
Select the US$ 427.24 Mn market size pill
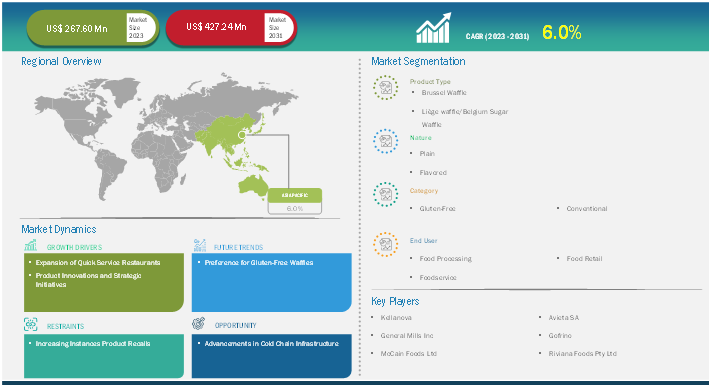231,27
